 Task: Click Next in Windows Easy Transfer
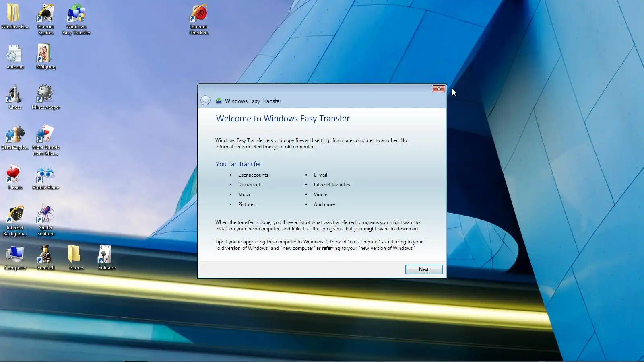pos(424,269)
